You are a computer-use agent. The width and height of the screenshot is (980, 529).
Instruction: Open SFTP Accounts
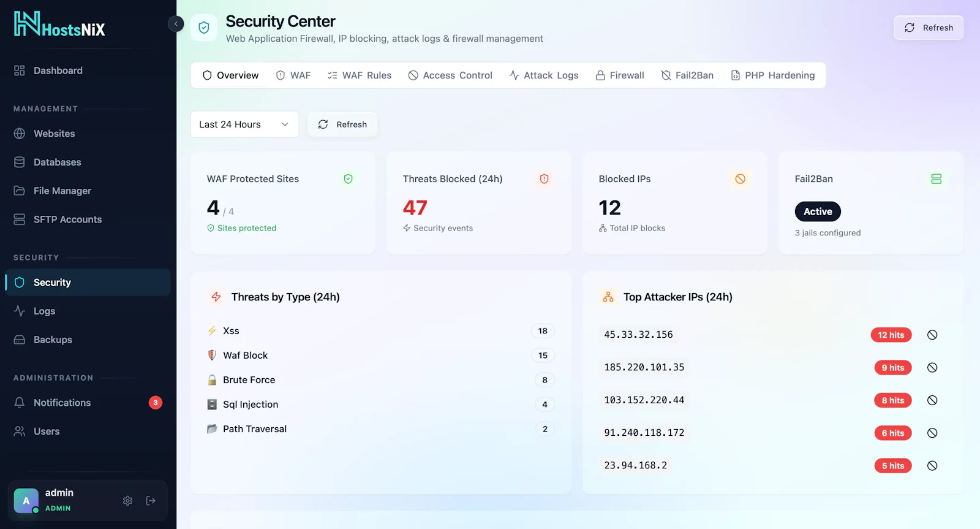(x=88, y=219)
